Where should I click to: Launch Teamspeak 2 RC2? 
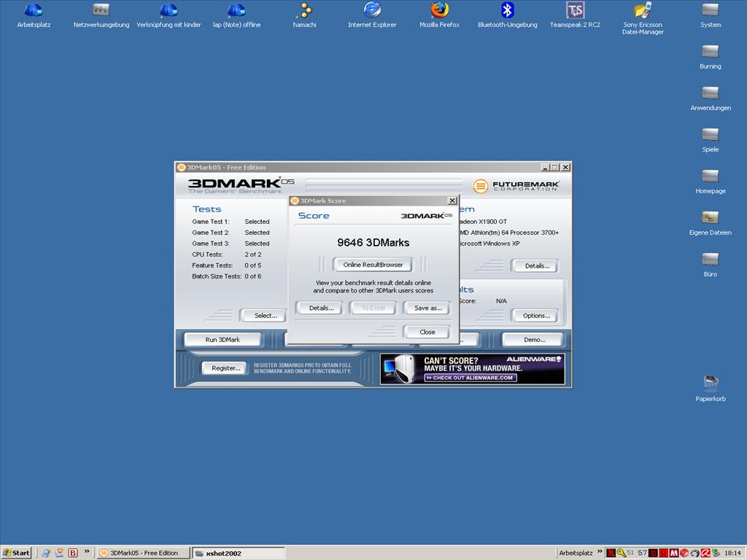pos(575,15)
